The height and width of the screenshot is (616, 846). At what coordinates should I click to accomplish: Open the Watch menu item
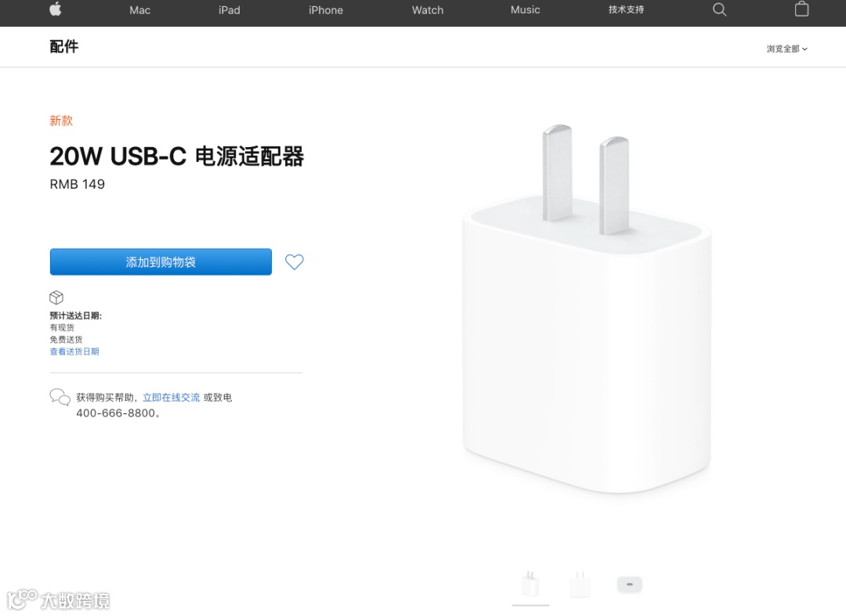click(428, 9)
